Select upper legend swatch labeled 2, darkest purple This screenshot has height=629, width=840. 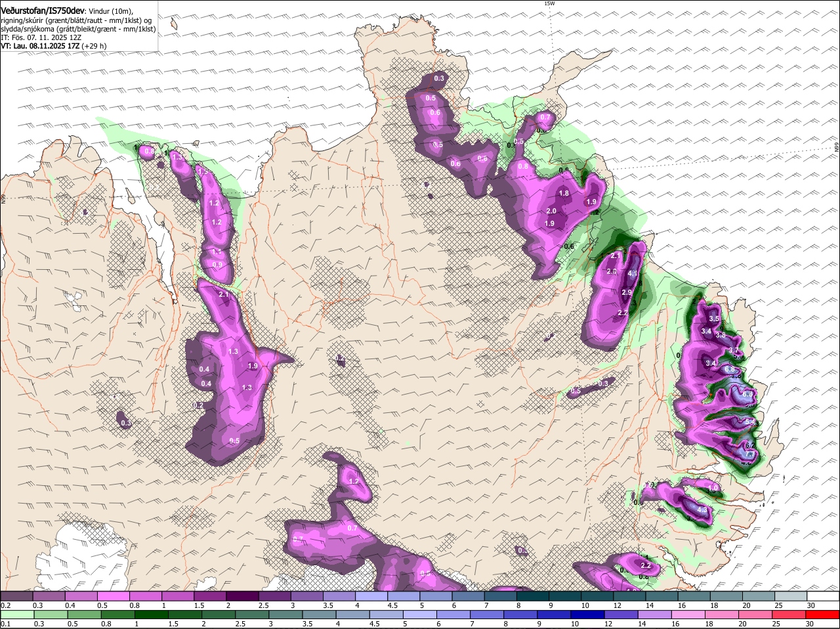[242, 596]
